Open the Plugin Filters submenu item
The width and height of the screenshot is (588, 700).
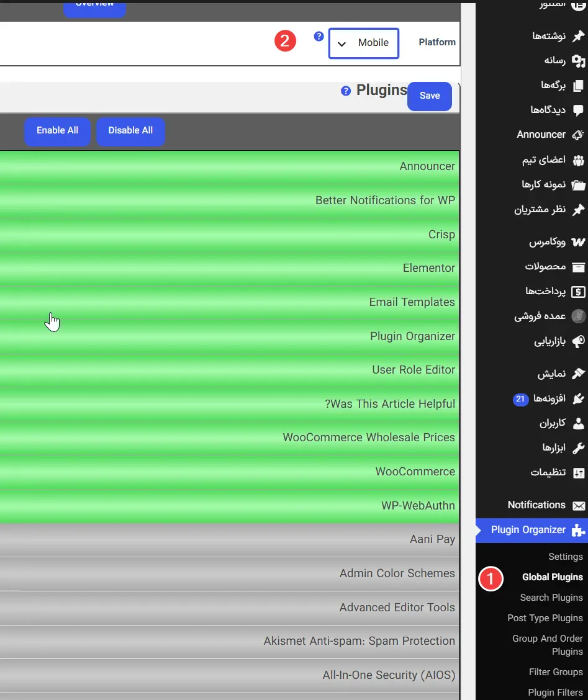point(555,693)
